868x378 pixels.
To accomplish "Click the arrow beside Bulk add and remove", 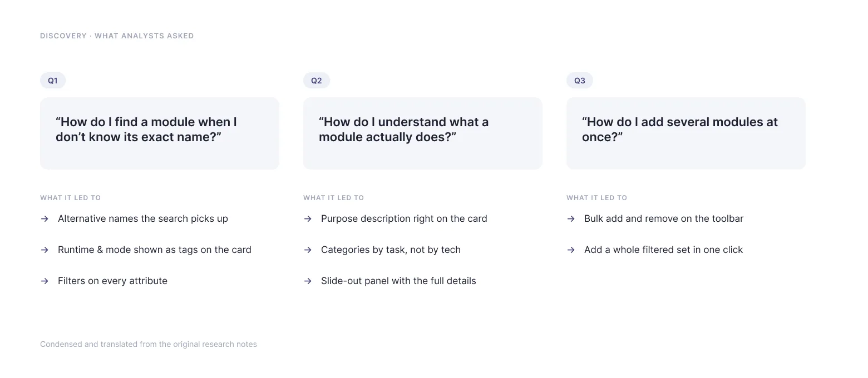I will click(571, 219).
